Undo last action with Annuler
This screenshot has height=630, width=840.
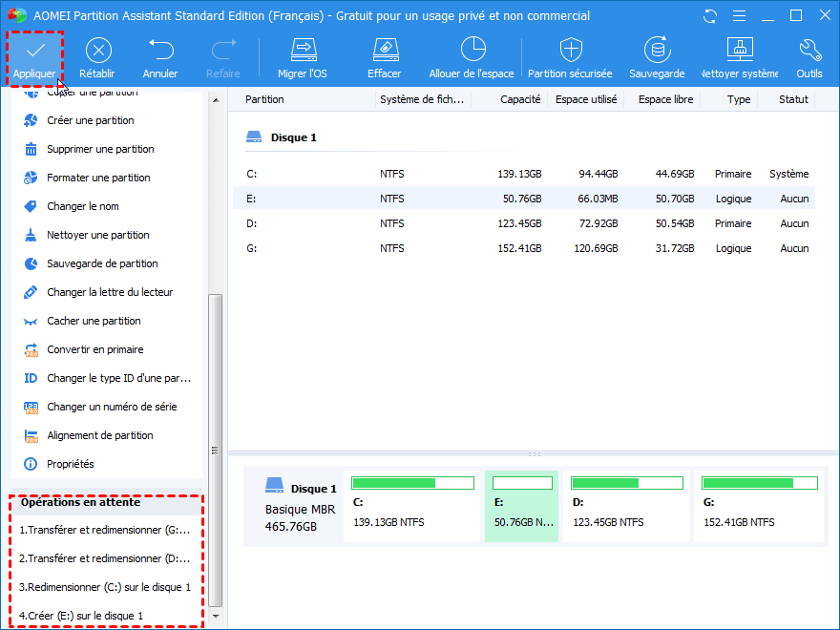(x=160, y=58)
